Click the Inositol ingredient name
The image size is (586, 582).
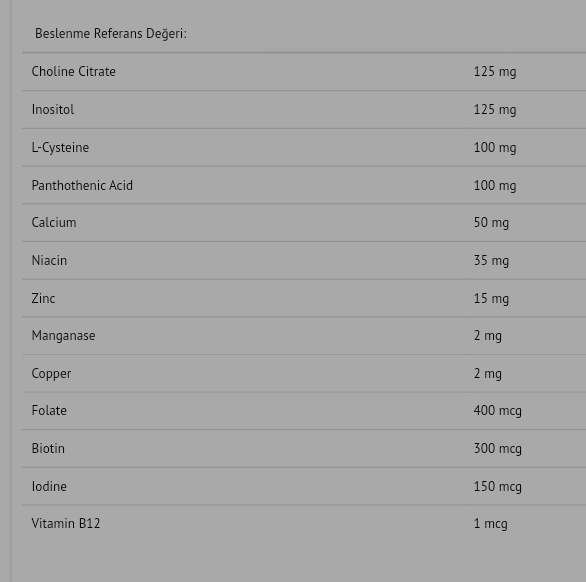[x=53, y=110]
